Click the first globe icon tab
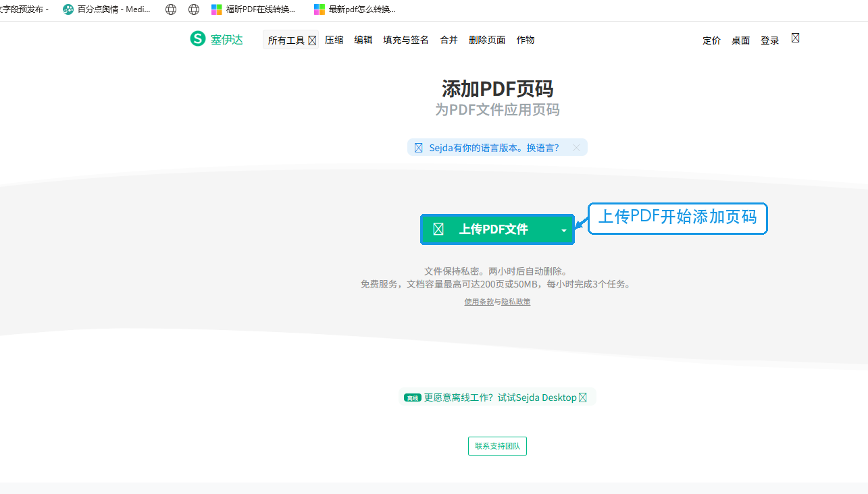Screen dimensions: 868x494 pos(171,9)
